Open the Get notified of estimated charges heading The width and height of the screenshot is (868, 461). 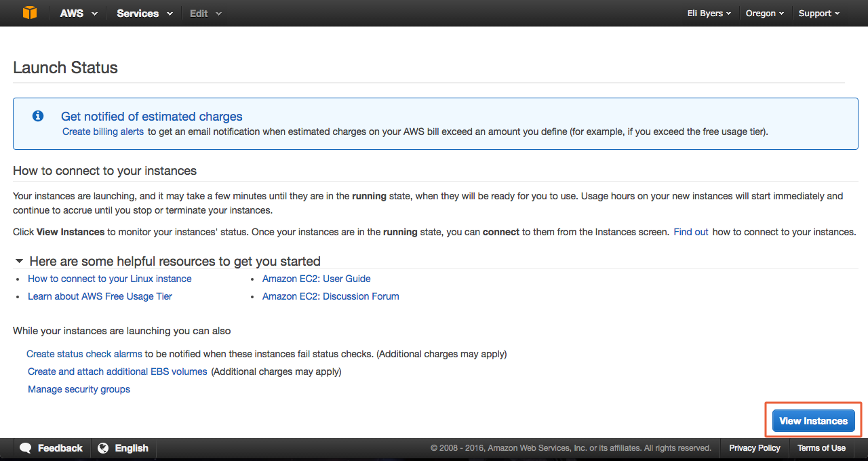152,117
